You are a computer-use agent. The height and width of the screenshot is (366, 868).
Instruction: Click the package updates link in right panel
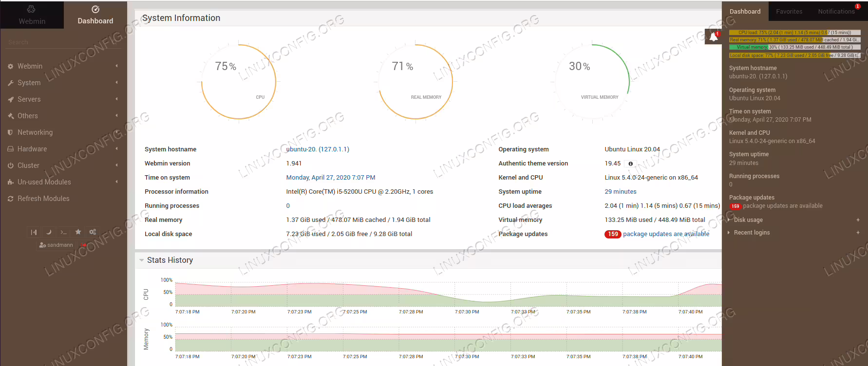click(783, 206)
